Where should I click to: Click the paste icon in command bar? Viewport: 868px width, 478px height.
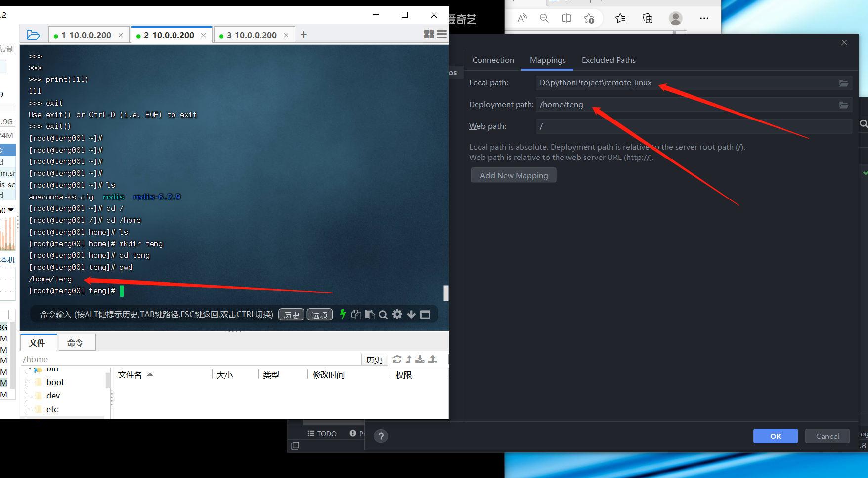pyautogui.click(x=370, y=314)
